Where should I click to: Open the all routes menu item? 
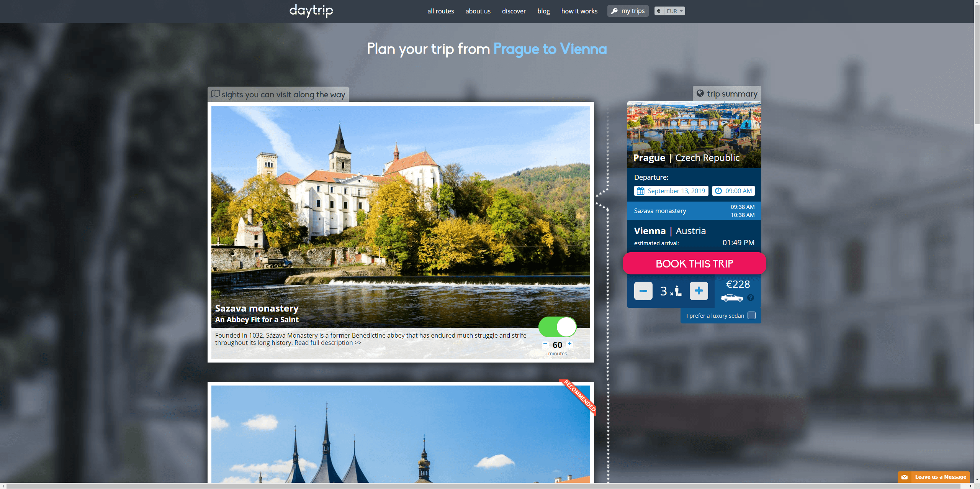click(x=440, y=11)
